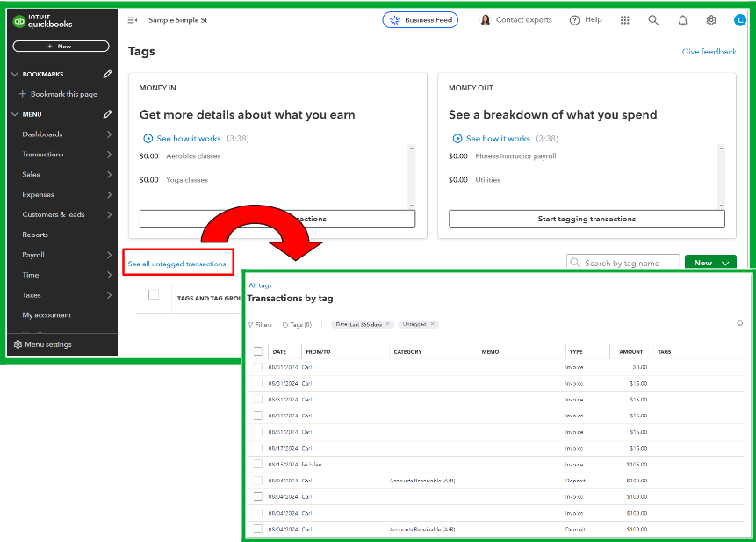Click the magnifier icon in Search by tag name
Viewport: 756px width, 542px height.
(x=575, y=263)
